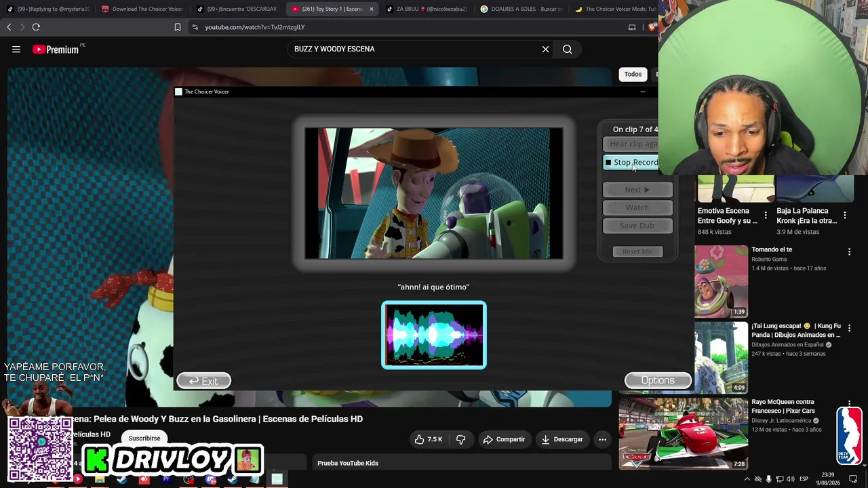868x488 pixels.
Task: Open the YouTube guide hamburger menu
Action: (16, 49)
